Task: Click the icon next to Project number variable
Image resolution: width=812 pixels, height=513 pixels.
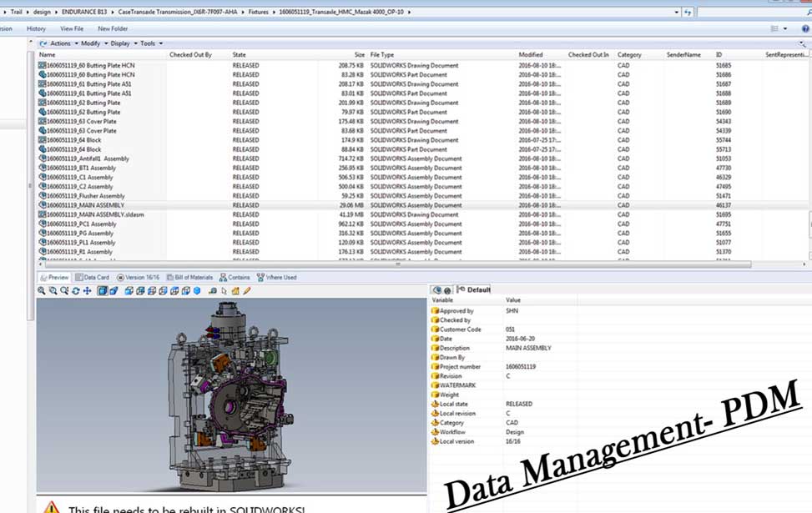Action: (x=435, y=366)
